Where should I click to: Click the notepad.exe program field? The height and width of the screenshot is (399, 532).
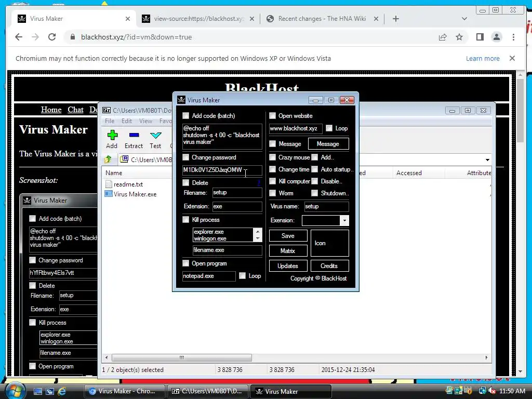(x=209, y=276)
